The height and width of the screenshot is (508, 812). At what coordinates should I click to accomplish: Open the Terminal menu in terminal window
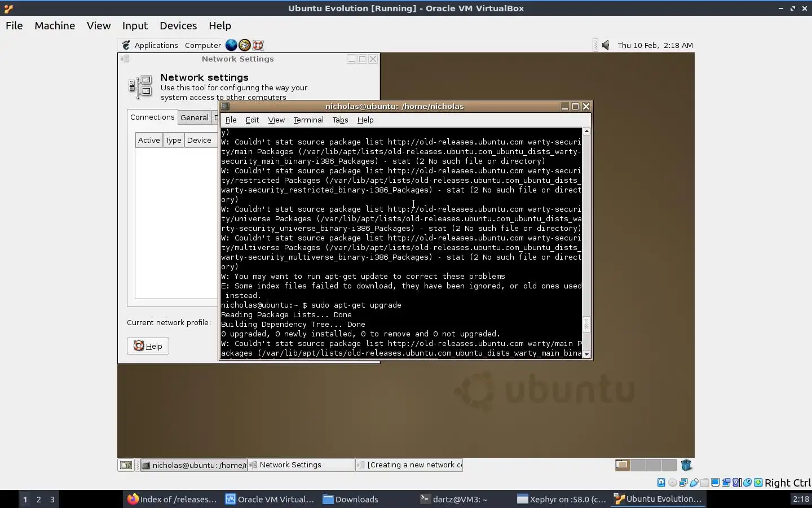click(308, 120)
